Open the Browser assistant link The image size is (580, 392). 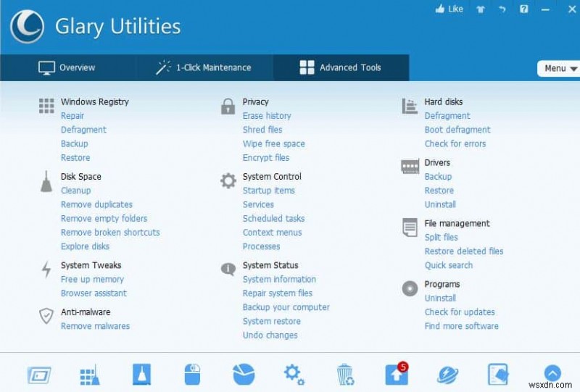[94, 293]
